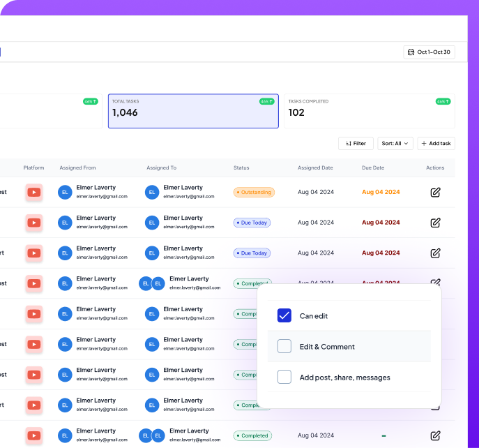Click the YouTube platform icon in first row
The image size is (479, 448).
[33, 192]
